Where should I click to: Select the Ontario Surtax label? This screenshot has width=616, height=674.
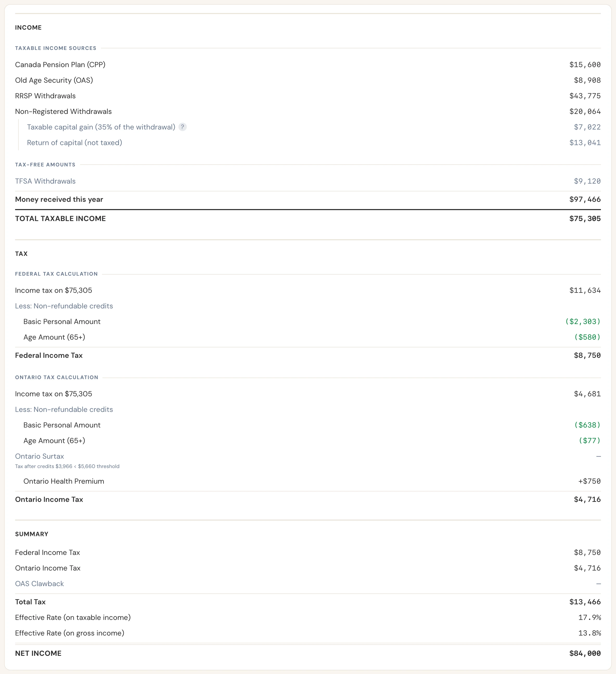point(40,456)
